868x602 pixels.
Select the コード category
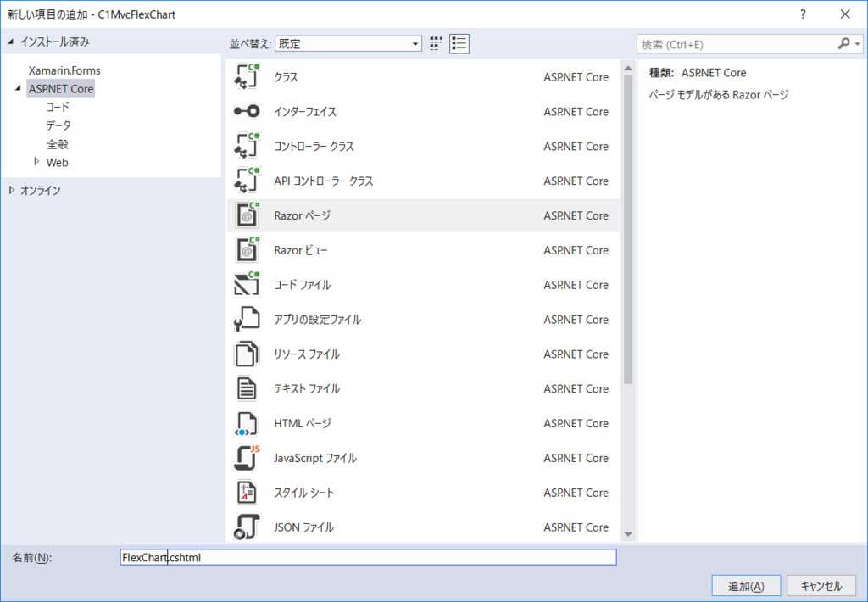point(58,107)
